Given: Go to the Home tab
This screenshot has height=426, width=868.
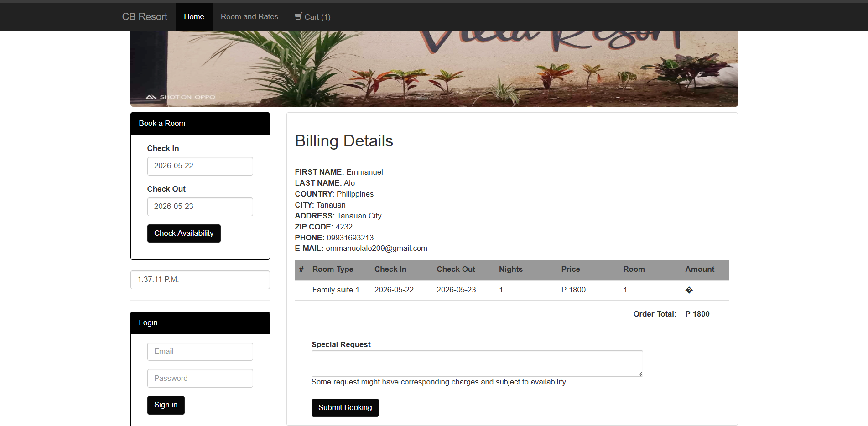Looking at the screenshot, I should point(194,17).
